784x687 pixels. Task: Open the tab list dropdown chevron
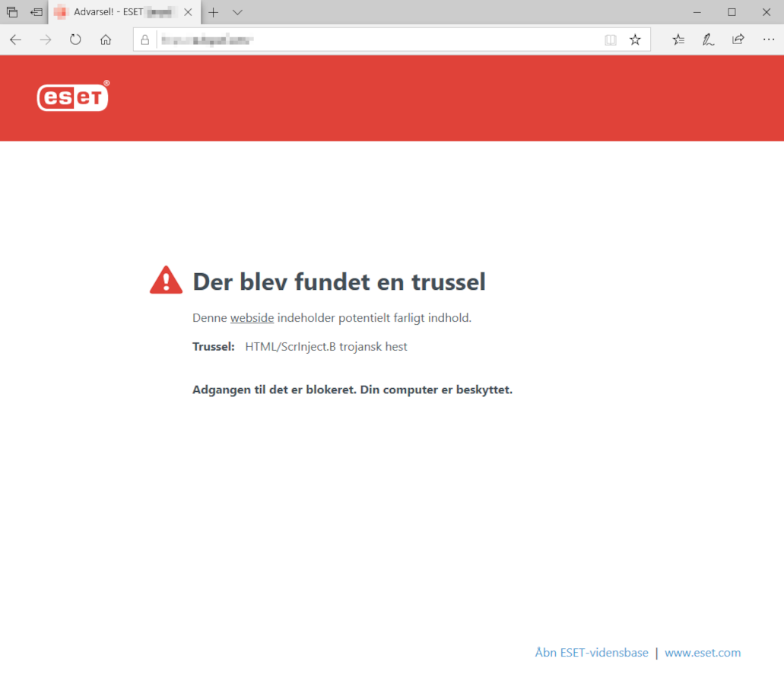point(236,12)
